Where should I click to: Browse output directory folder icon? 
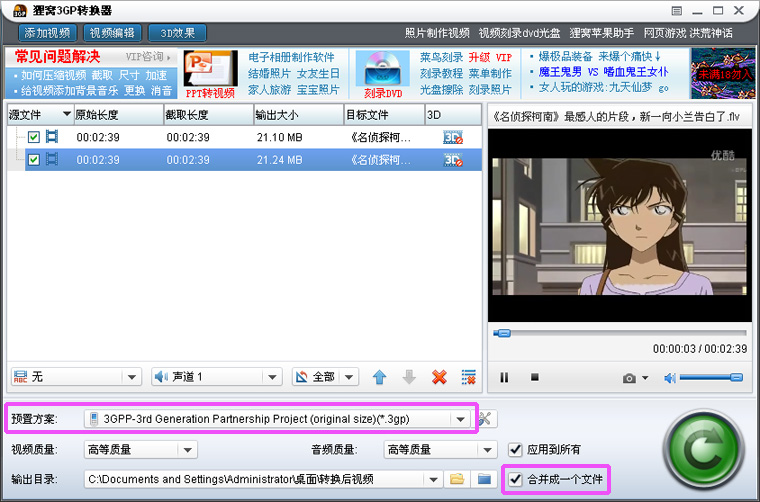[x=457, y=479]
